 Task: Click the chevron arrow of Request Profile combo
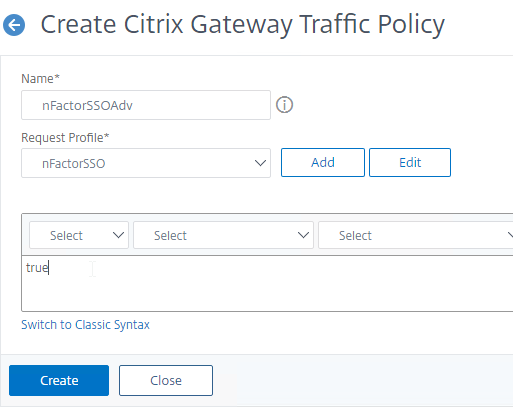point(260,163)
